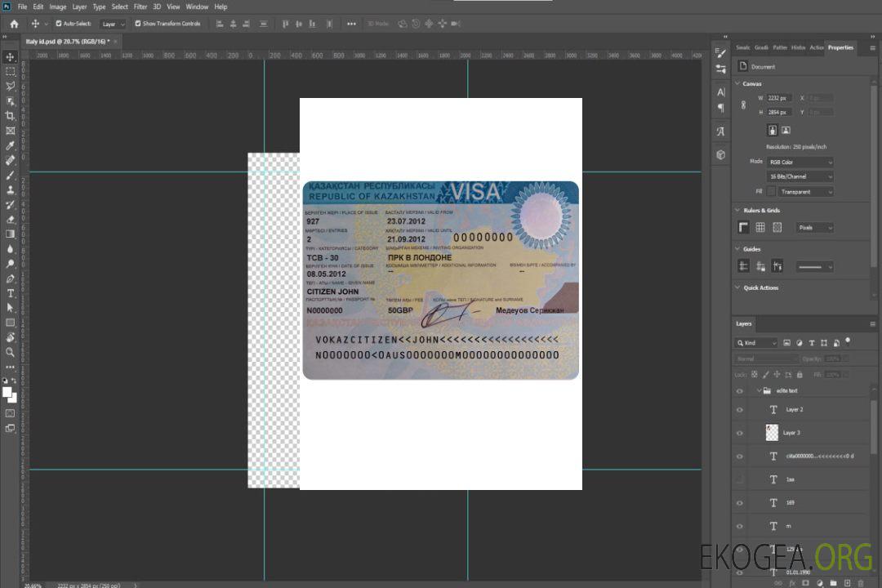Collapse the Canvas section
This screenshot has height=588, width=882.
click(x=737, y=83)
